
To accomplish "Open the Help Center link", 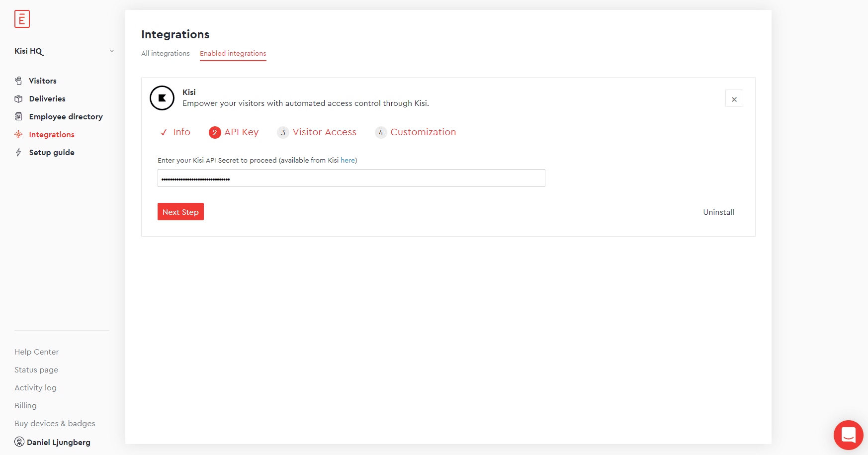I will click(36, 352).
